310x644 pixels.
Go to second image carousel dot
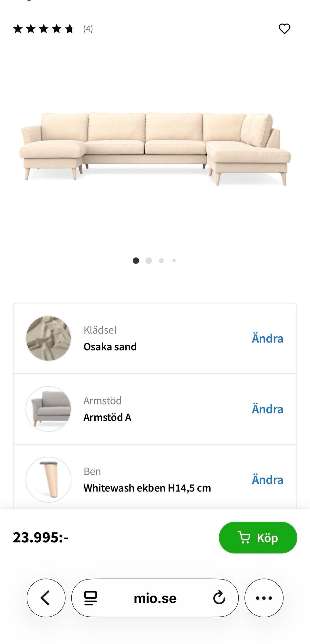(149, 261)
